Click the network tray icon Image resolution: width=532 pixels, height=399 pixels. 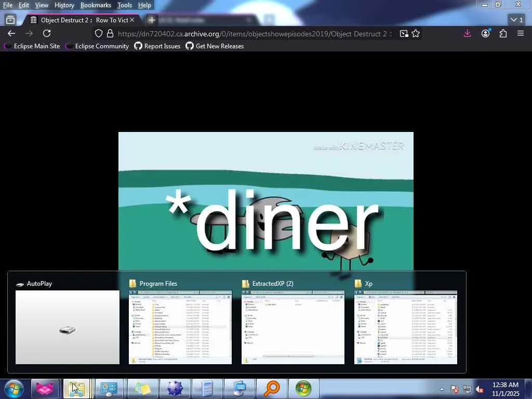click(467, 390)
